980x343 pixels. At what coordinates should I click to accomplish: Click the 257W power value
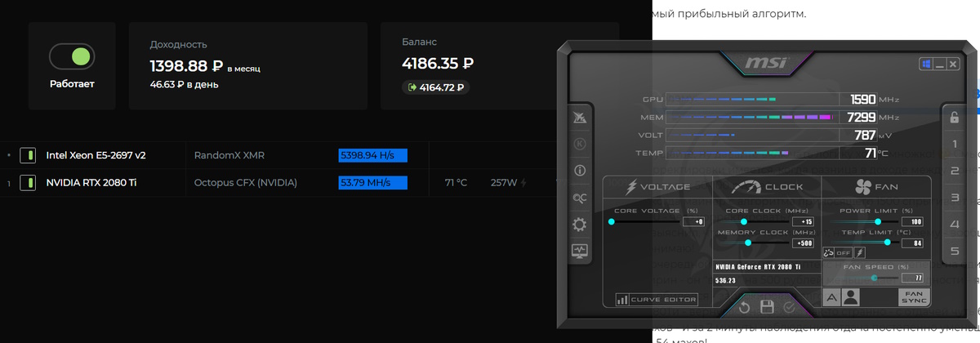(x=503, y=182)
